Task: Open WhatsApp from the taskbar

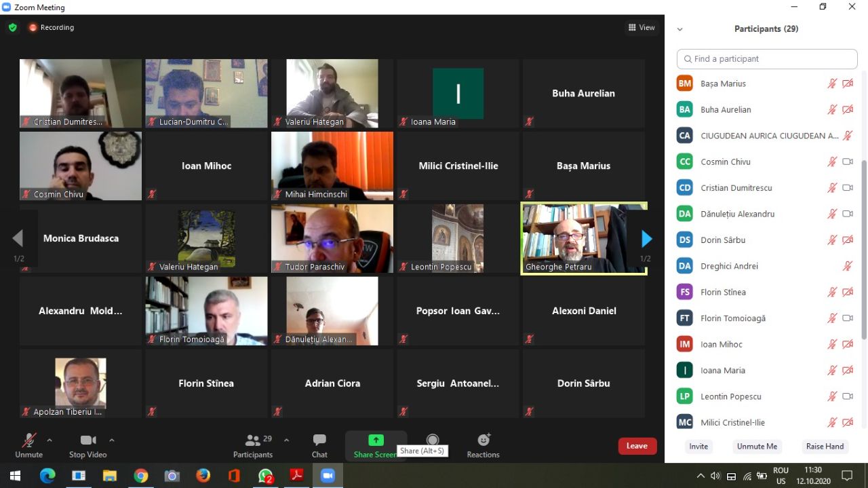Action: point(266,476)
